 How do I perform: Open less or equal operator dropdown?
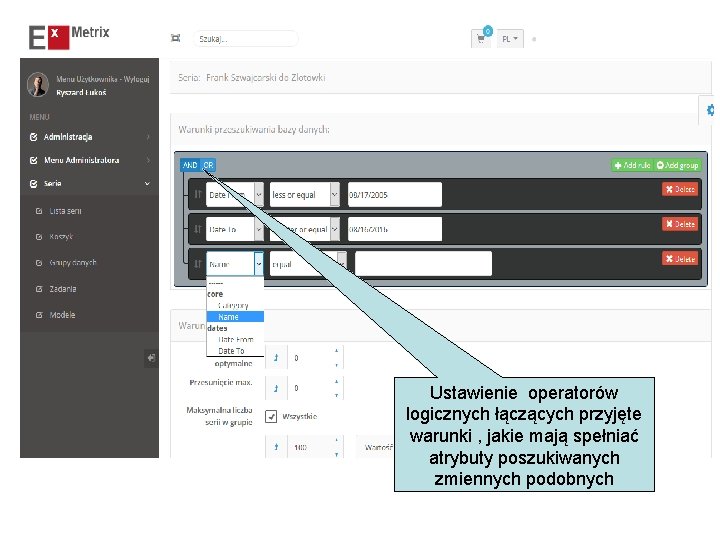click(304, 195)
